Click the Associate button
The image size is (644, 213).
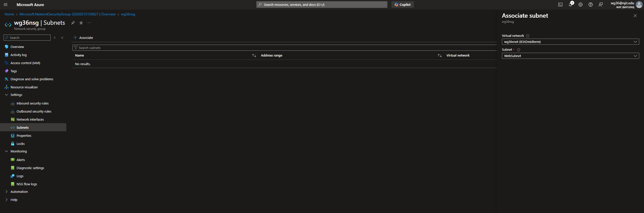83,38
